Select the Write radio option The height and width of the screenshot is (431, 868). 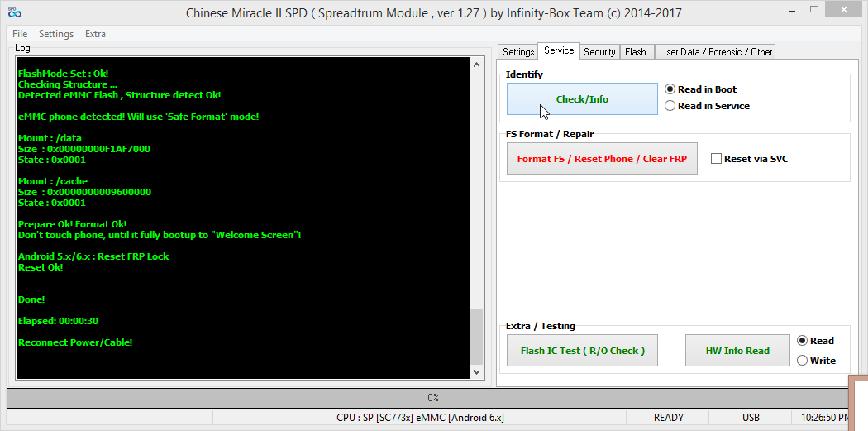(816, 361)
